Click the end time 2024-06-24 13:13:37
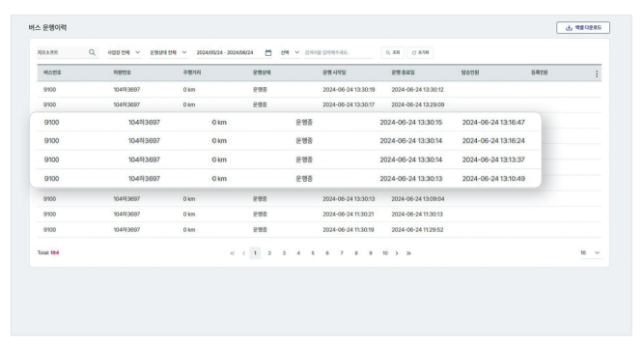 pos(493,159)
